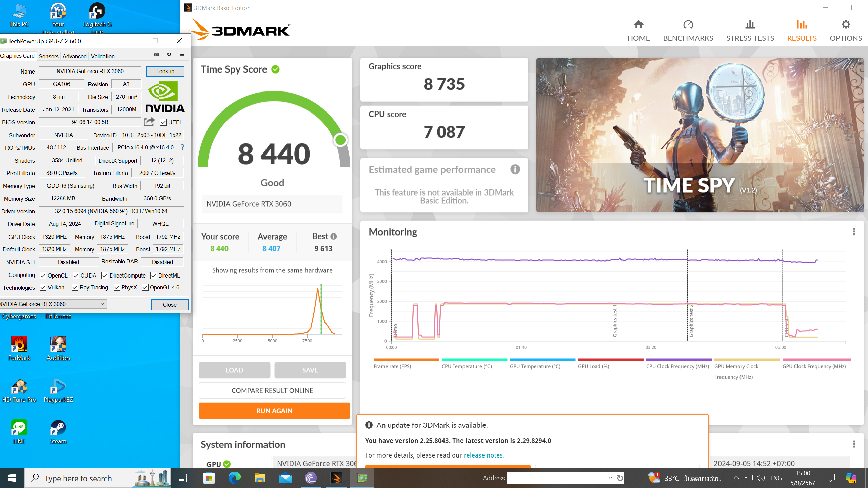Click the BIOS version share/export icon
This screenshot has height=488, width=868.
149,122
